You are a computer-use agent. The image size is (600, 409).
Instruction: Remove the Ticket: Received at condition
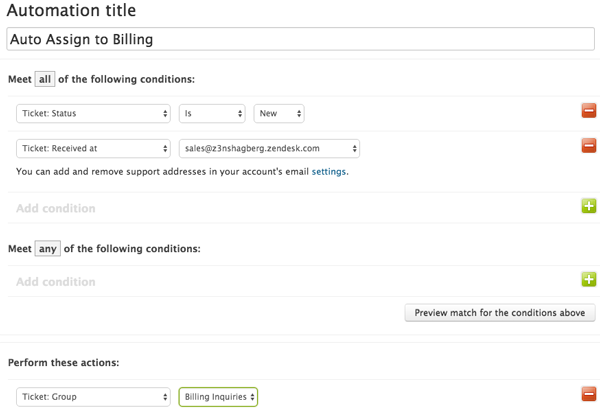(x=589, y=145)
